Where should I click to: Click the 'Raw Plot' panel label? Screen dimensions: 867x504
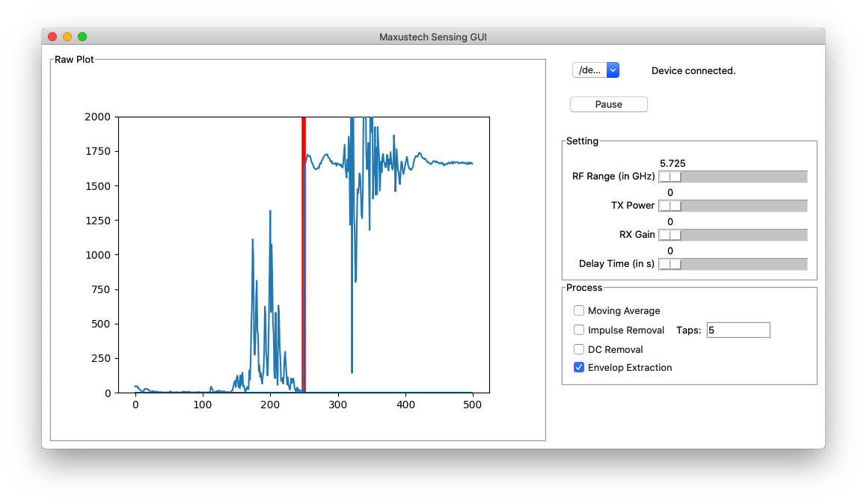74,60
